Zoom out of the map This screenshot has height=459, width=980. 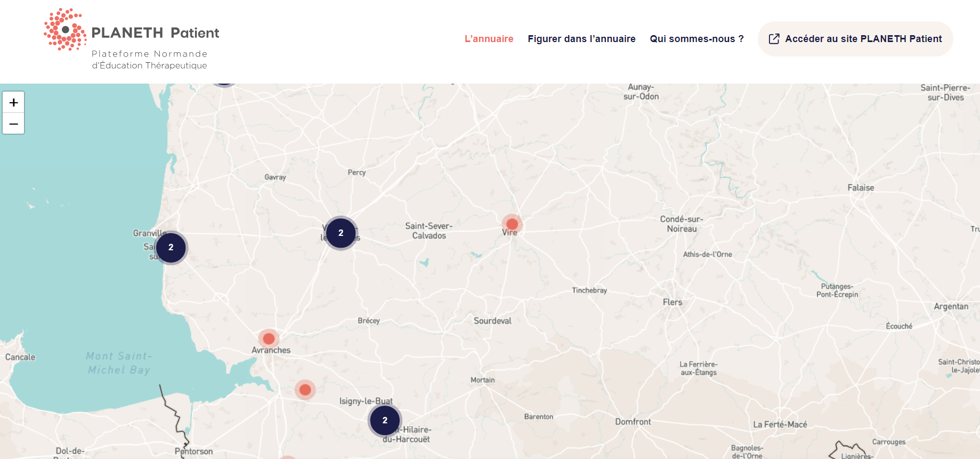13,124
